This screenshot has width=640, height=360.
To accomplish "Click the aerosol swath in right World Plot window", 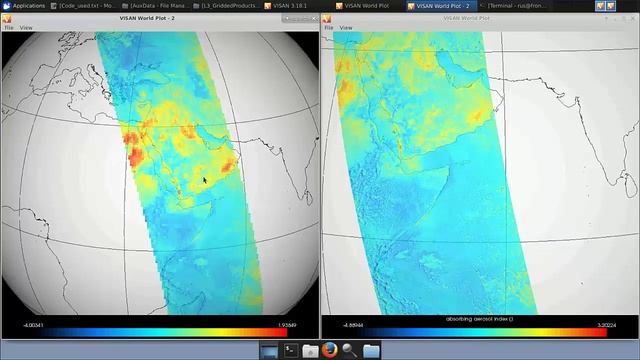I will tap(436, 173).
